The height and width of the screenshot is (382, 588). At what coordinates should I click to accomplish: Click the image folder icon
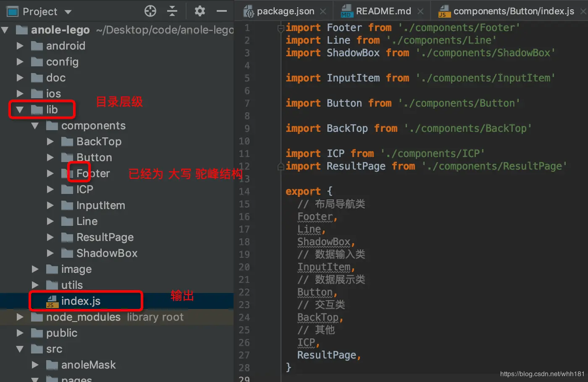tap(52, 269)
